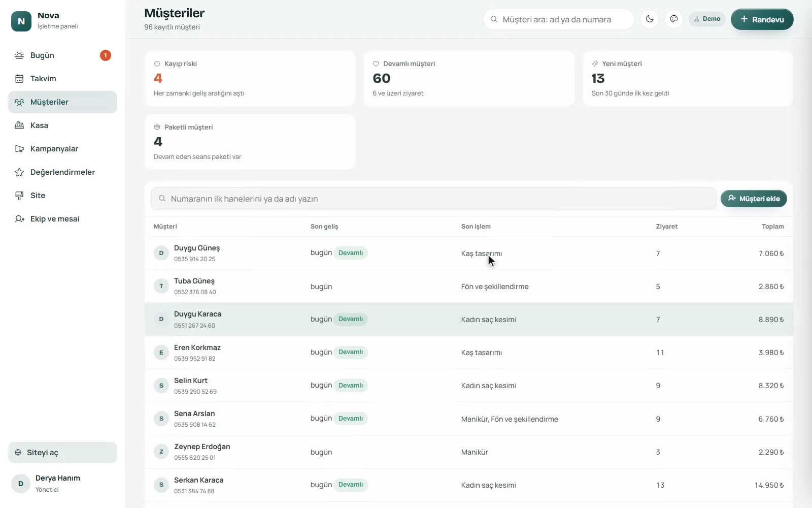The height and width of the screenshot is (508, 812).
Task: Open Ekip ve mesai section
Action: point(62,219)
